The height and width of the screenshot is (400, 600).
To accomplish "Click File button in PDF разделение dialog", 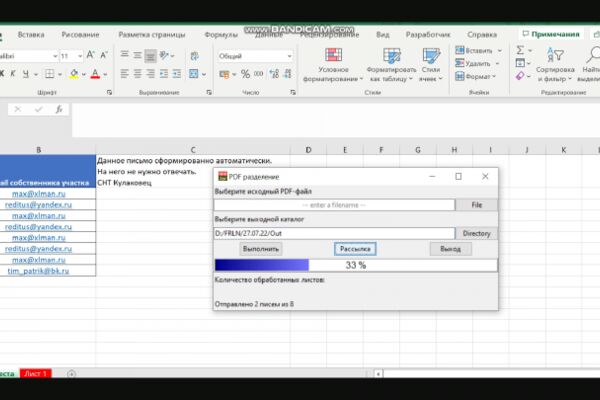I will pos(476,205).
